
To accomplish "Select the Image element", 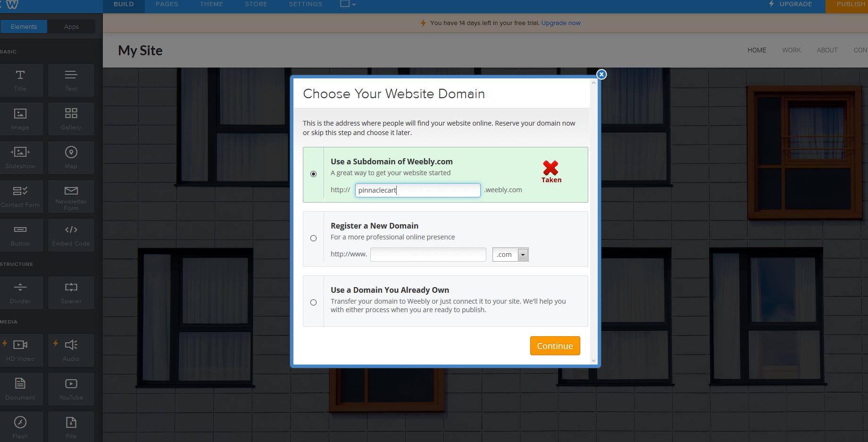I will click(20, 119).
